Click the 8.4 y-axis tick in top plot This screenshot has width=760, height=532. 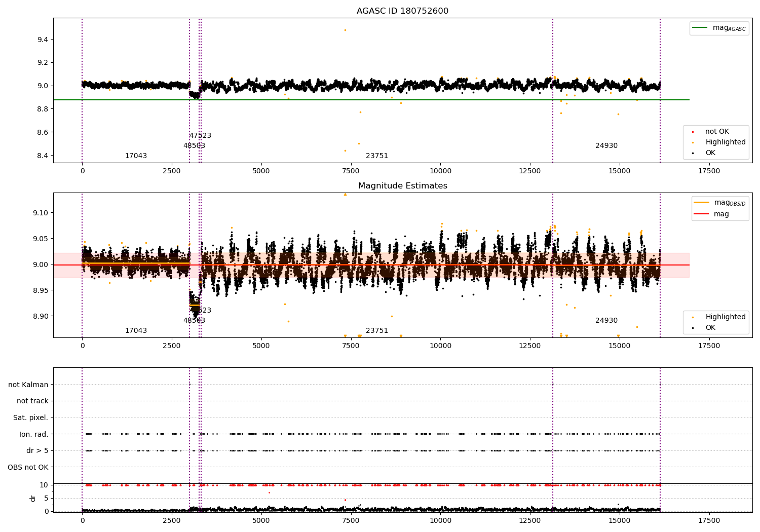pos(42,156)
